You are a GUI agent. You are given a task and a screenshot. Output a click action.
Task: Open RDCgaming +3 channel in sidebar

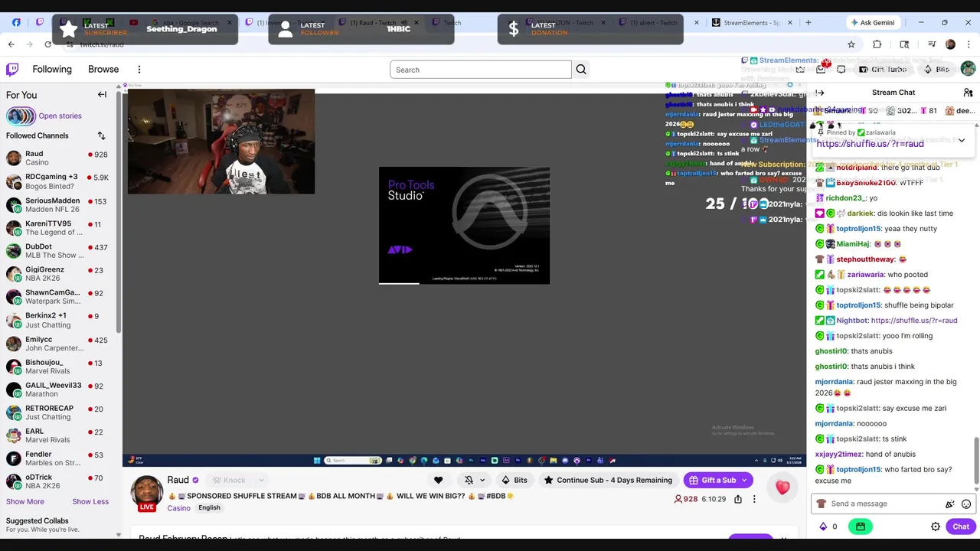tap(57, 181)
